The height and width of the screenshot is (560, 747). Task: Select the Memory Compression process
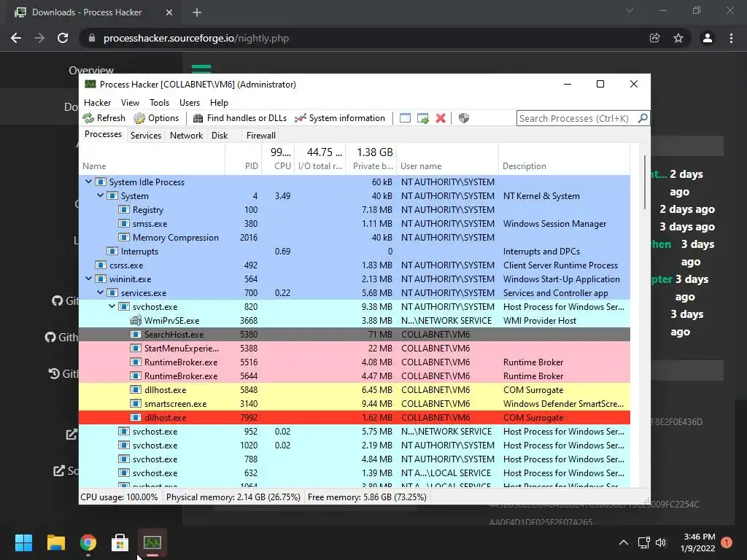355,237
